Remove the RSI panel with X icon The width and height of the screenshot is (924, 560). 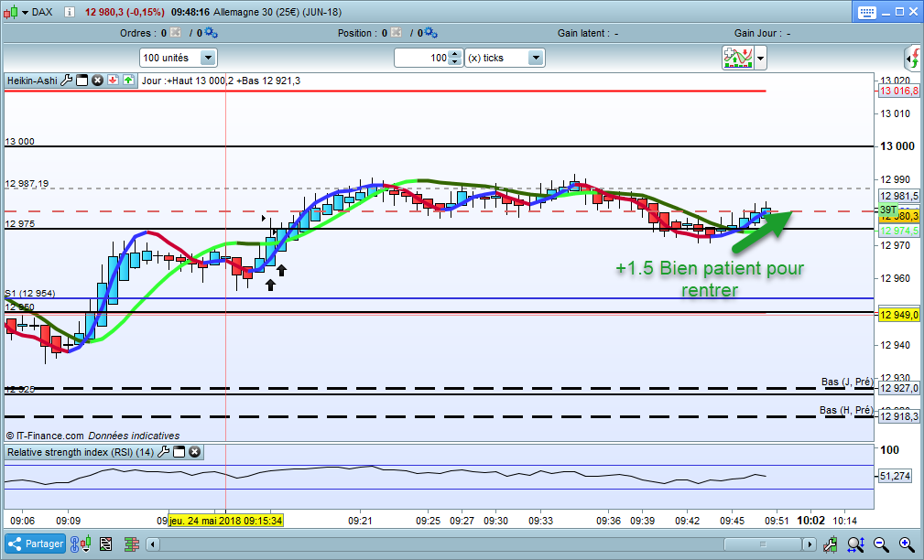pos(194,452)
